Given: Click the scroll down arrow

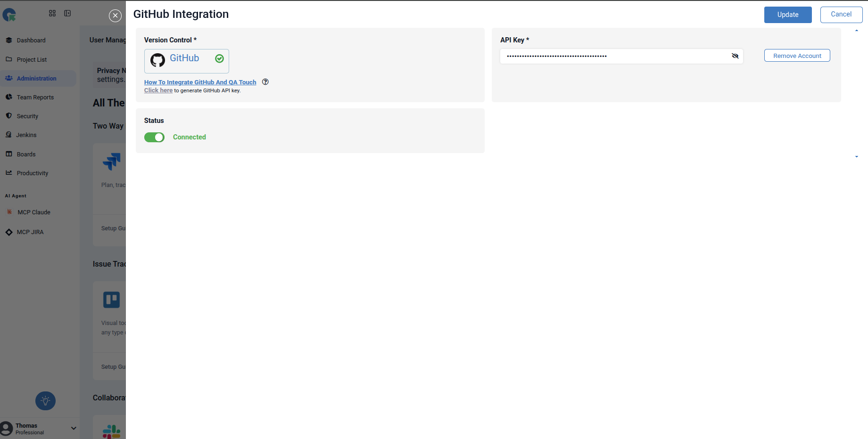Looking at the screenshot, I should point(857,156).
